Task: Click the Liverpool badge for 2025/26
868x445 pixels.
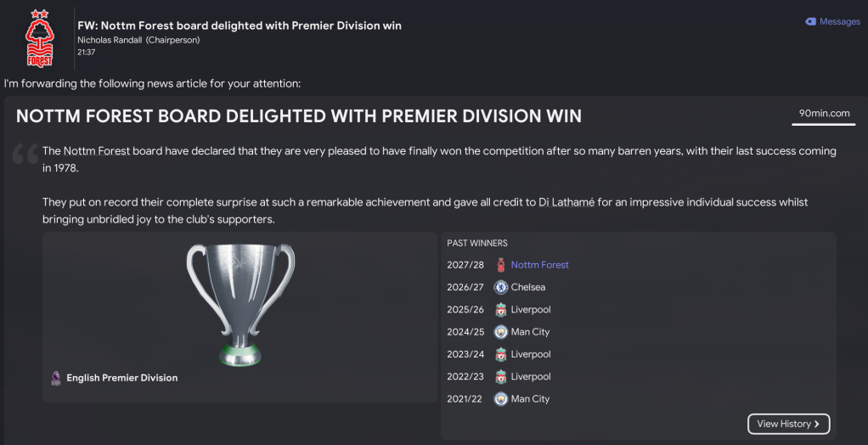Action: [500, 309]
